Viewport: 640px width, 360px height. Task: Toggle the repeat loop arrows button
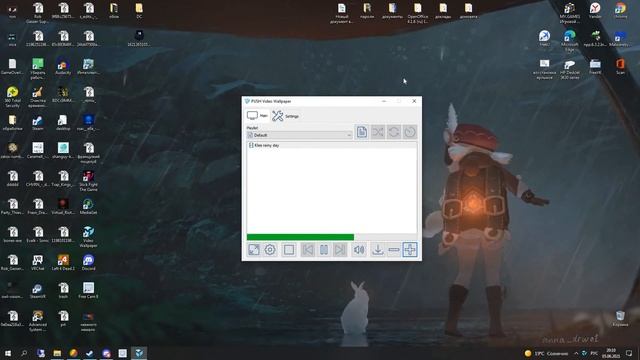coord(394,132)
